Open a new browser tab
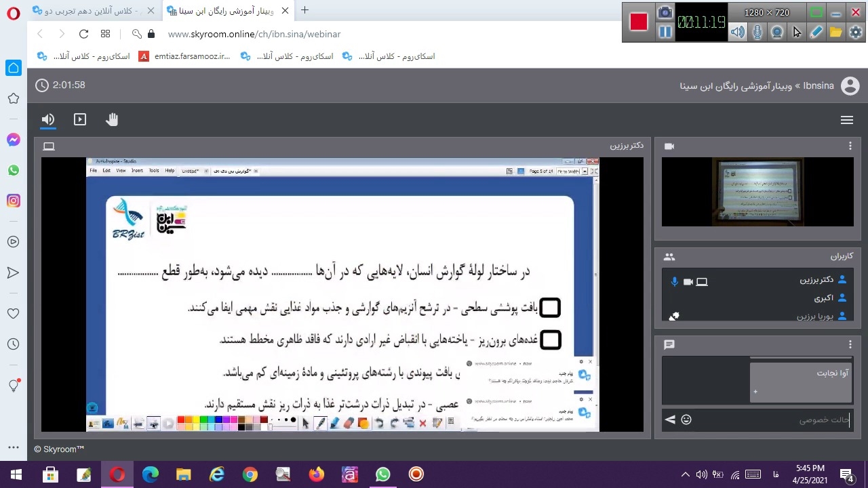 click(x=304, y=10)
